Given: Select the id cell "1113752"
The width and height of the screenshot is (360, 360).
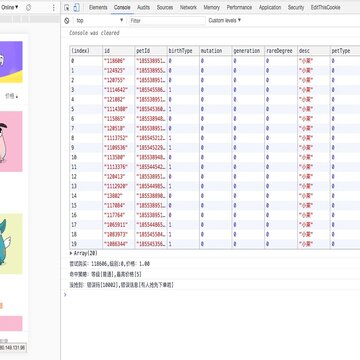Looking at the screenshot, I should [x=119, y=138].
